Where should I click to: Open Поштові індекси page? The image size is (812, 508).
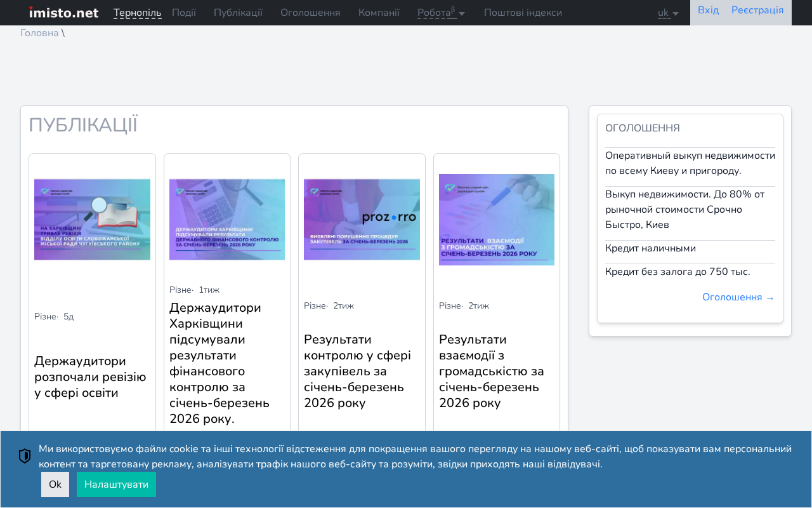523,13
